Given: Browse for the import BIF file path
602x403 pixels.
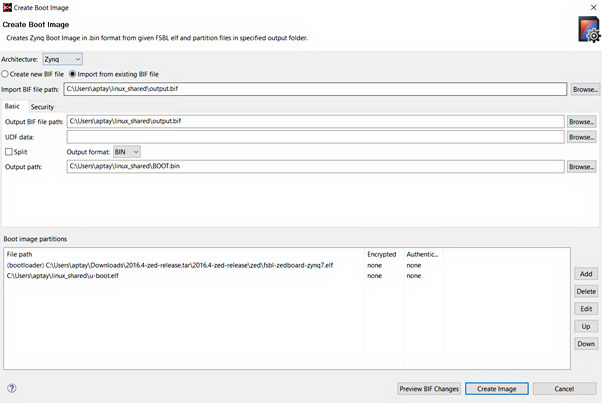Looking at the screenshot, I should coord(585,89).
